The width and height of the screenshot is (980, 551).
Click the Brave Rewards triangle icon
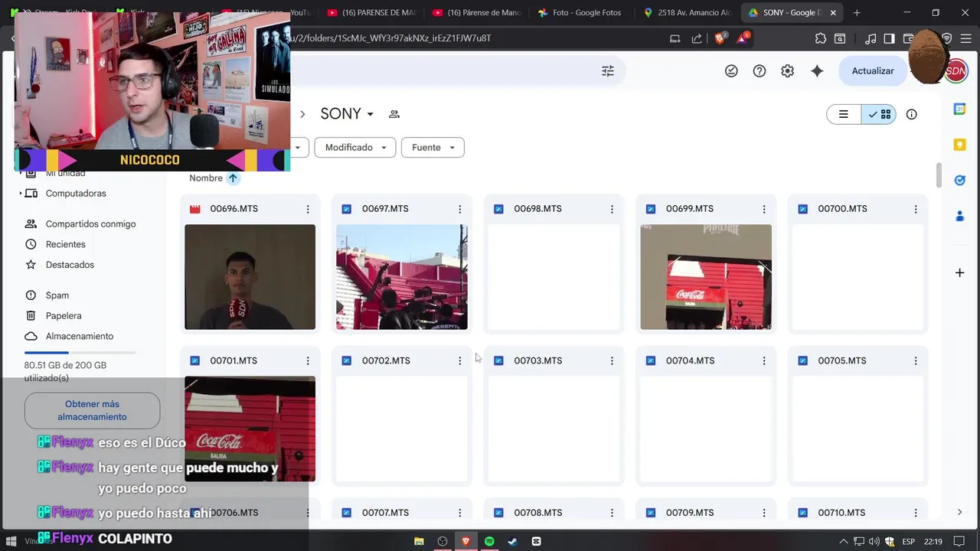pos(743,38)
